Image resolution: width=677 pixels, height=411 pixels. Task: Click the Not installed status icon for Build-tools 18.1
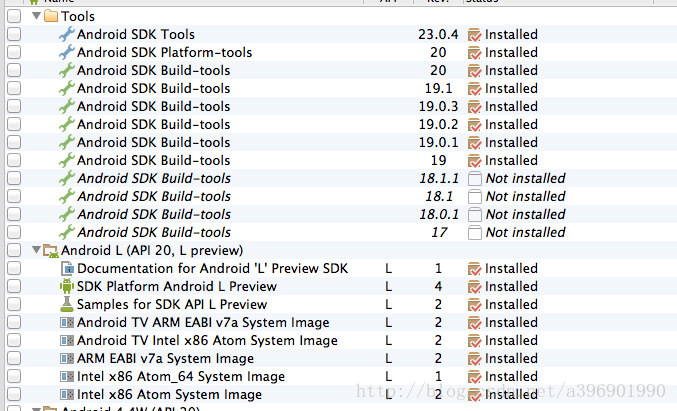pos(475,196)
